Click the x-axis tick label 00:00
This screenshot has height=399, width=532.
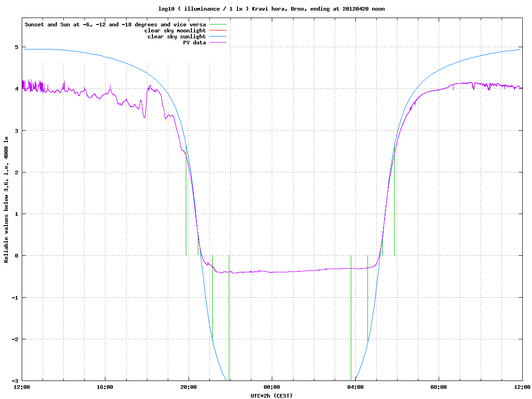pos(272,387)
